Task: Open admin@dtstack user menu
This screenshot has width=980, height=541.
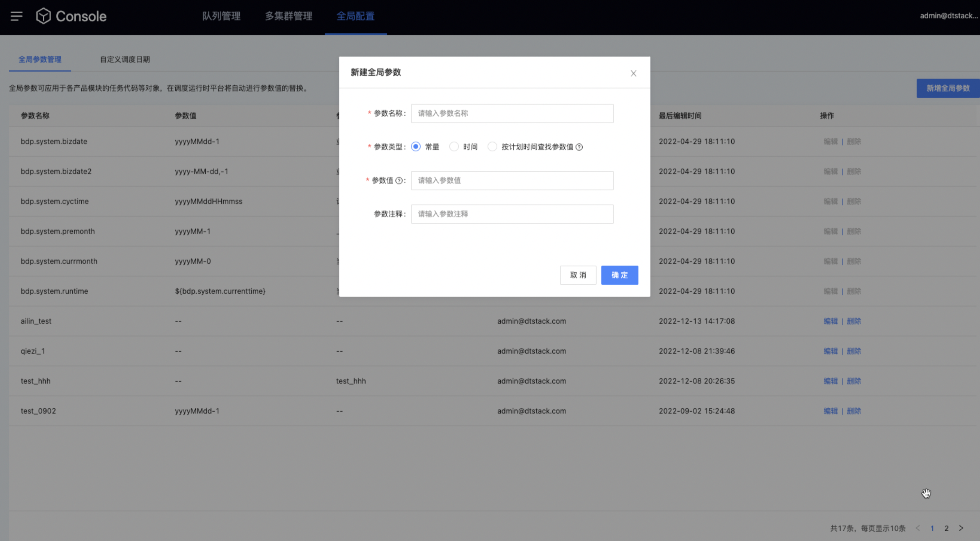Action: pyautogui.click(x=949, y=15)
